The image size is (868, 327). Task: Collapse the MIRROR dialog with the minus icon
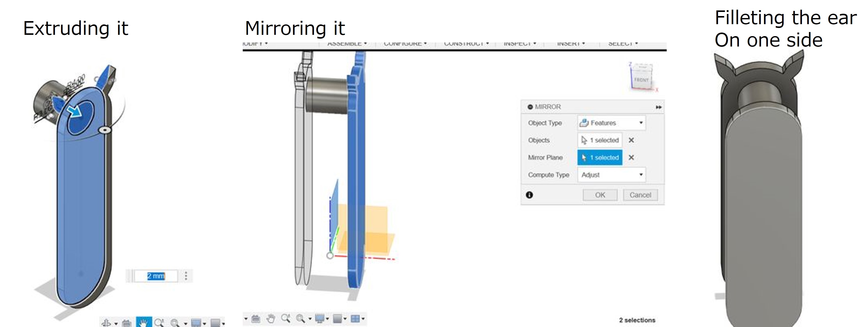coord(530,107)
